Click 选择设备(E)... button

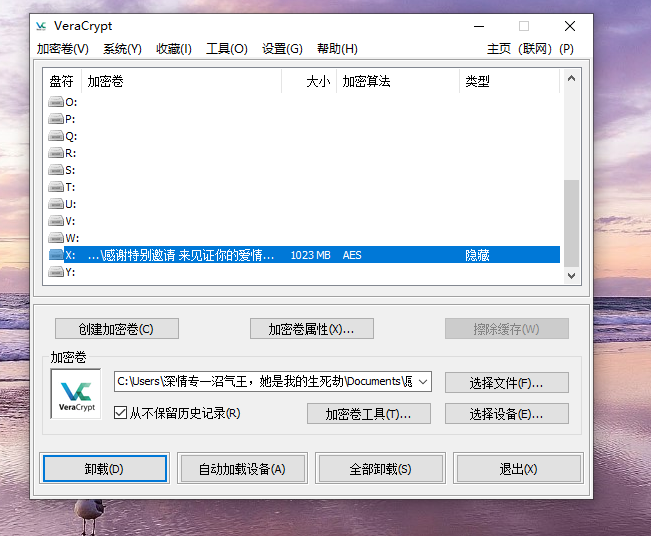(507, 414)
